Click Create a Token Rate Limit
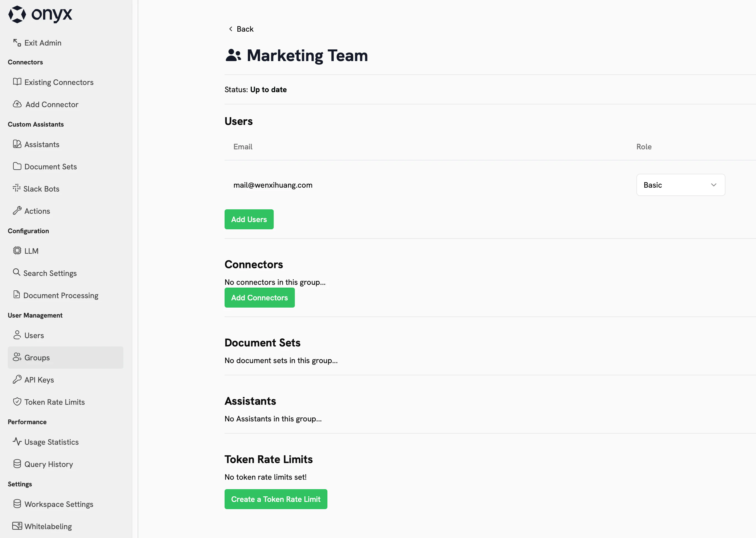The height and width of the screenshot is (538, 756). pyautogui.click(x=275, y=499)
